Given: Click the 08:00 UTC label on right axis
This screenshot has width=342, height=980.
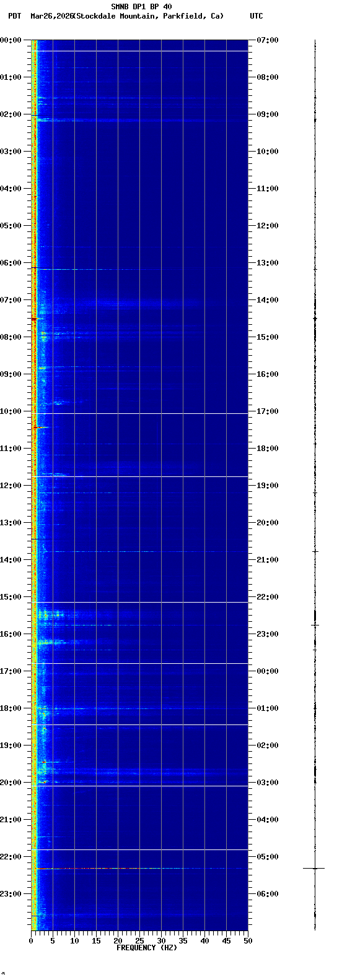Looking at the screenshot, I should point(268,77).
